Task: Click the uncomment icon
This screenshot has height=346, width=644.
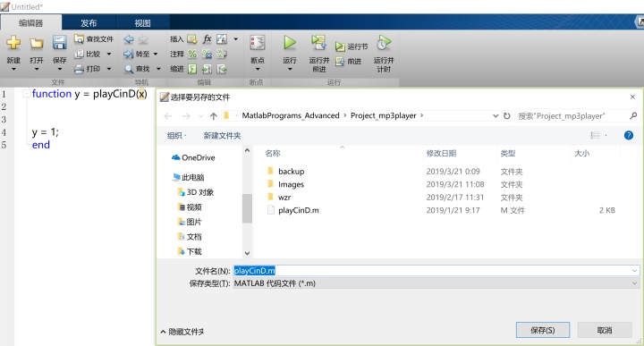Action: (x=208, y=54)
